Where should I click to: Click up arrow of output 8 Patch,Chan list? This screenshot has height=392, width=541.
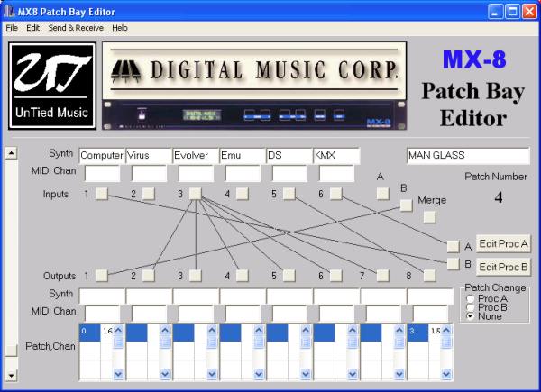click(446, 331)
